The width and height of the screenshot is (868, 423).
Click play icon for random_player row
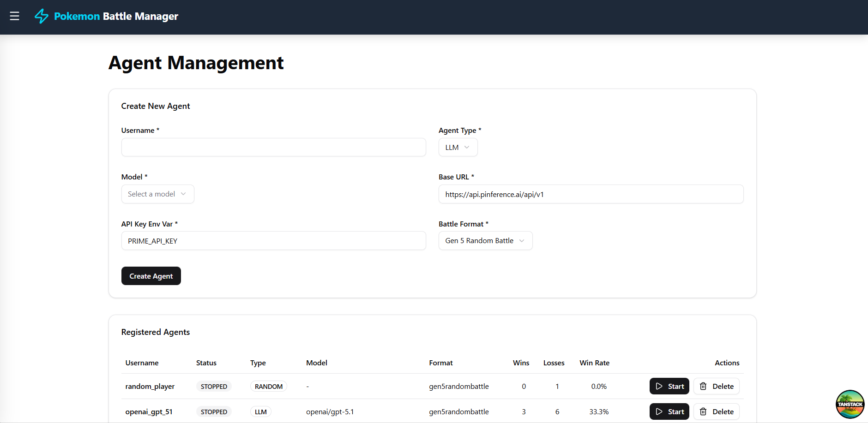tap(659, 386)
